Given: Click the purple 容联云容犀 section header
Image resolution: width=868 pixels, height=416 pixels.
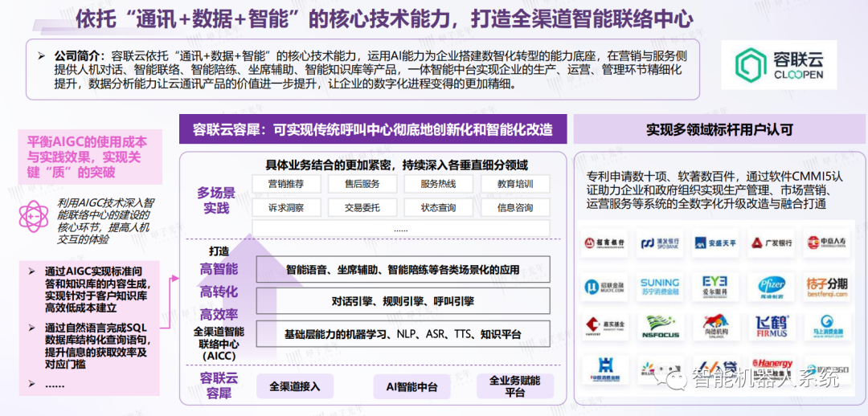Looking at the screenshot, I should pyautogui.click(x=373, y=129).
